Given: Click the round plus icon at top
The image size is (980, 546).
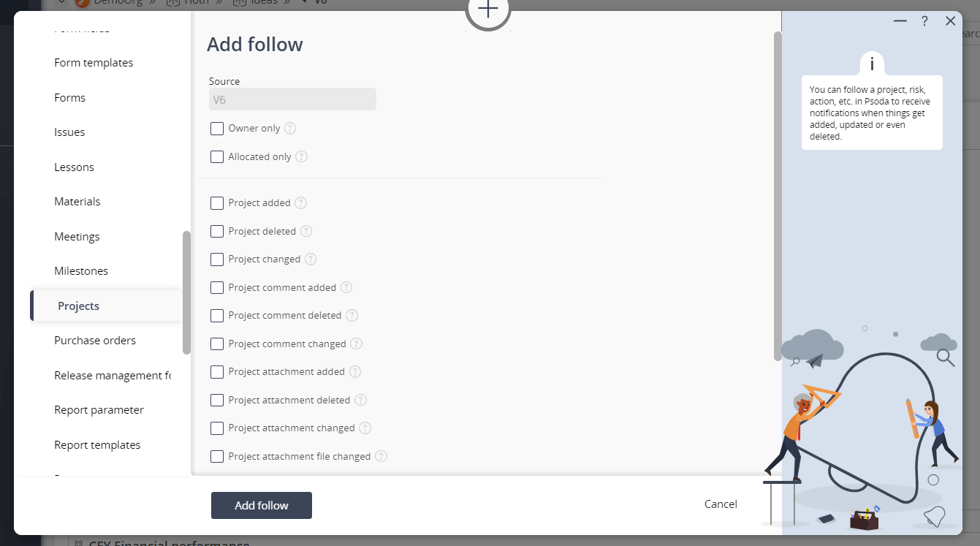Looking at the screenshot, I should [x=488, y=10].
